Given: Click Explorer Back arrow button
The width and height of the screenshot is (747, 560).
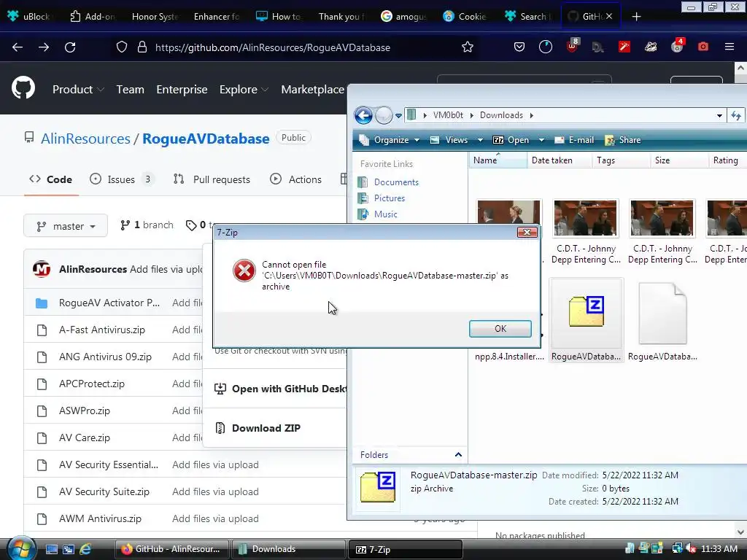Looking at the screenshot, I should coord(363,115).
